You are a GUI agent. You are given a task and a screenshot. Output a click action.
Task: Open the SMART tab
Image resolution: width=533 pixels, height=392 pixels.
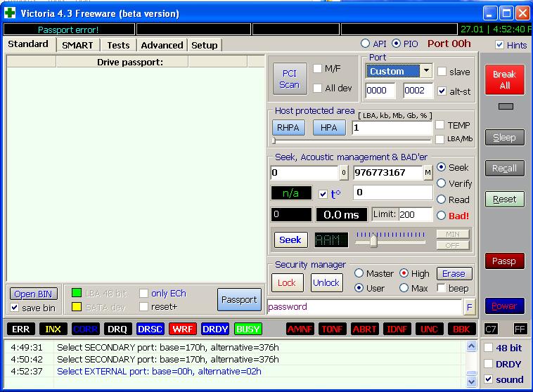pyautogui.click(x=77, y=45)
